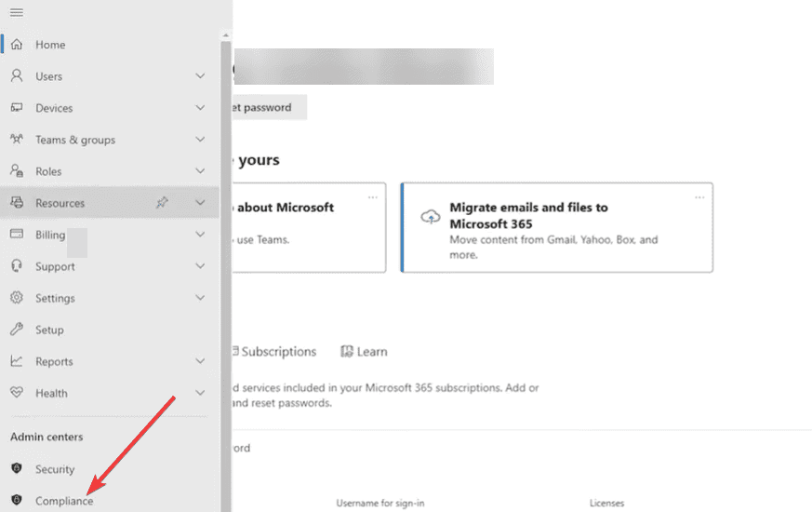Click the Learn book icon
This screenshot has height=512, width=812.
(346, 351)
